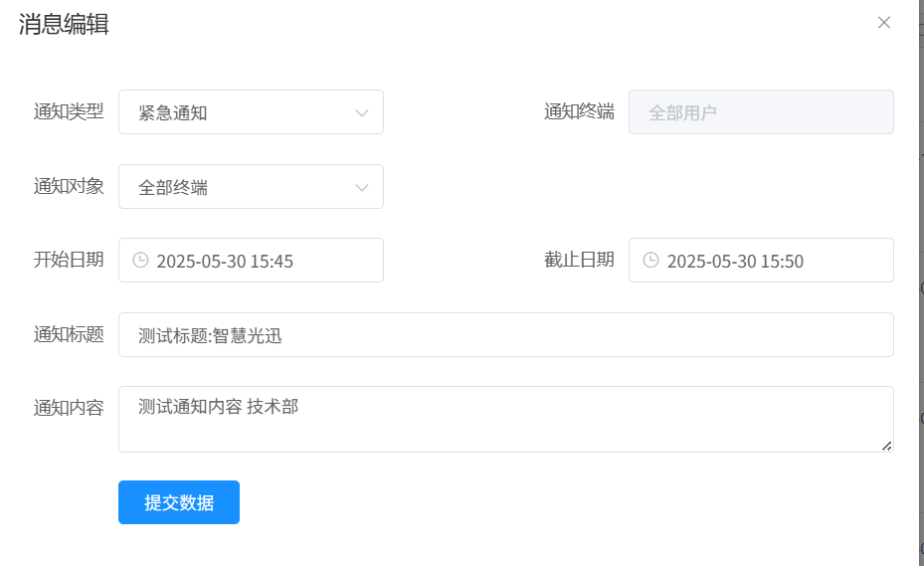This screenshot has height=566, width=924.
Task: Click the clock icon in 开始日期 field
Action: click(x=141, y=261)
